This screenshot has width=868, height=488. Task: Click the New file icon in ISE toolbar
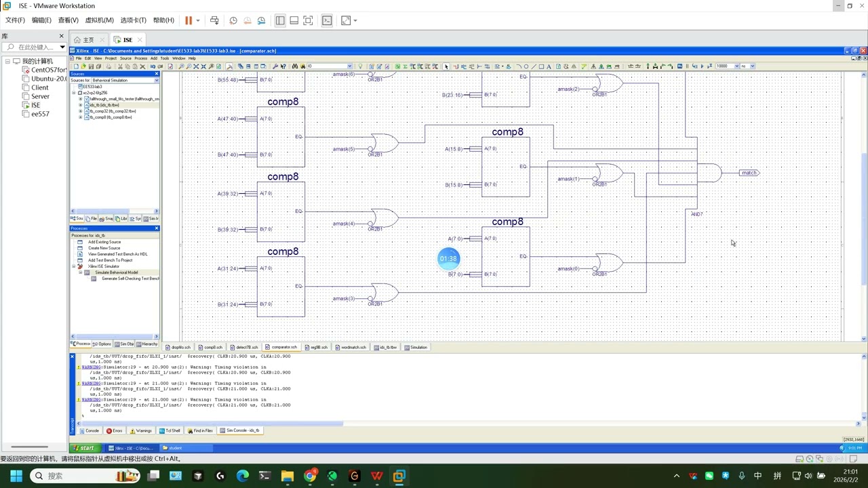[76, 66]
